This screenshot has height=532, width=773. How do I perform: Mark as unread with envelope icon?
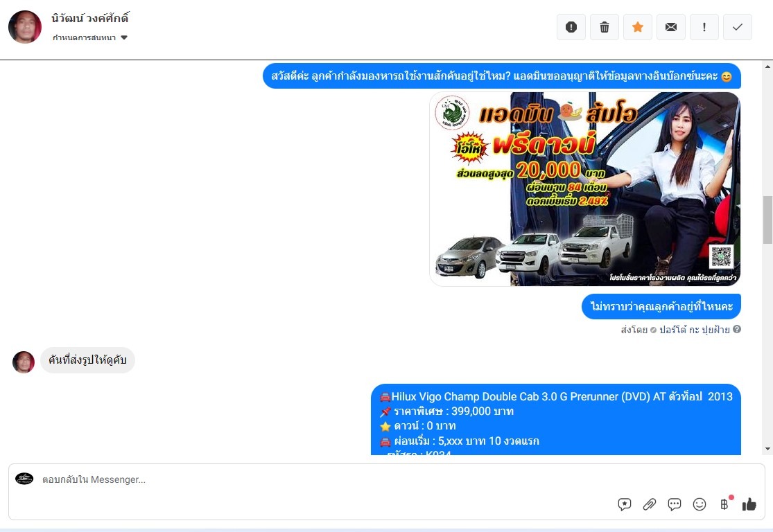(671, 27)
